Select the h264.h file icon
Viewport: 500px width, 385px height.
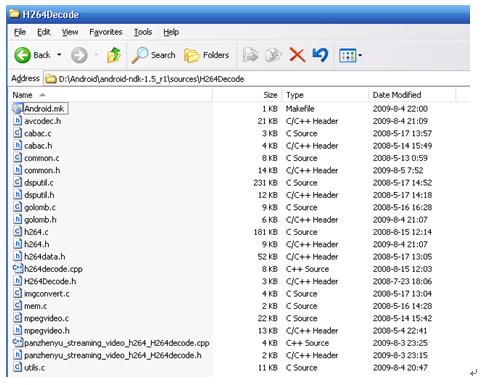pyautogui.click(x=18, y=244)
